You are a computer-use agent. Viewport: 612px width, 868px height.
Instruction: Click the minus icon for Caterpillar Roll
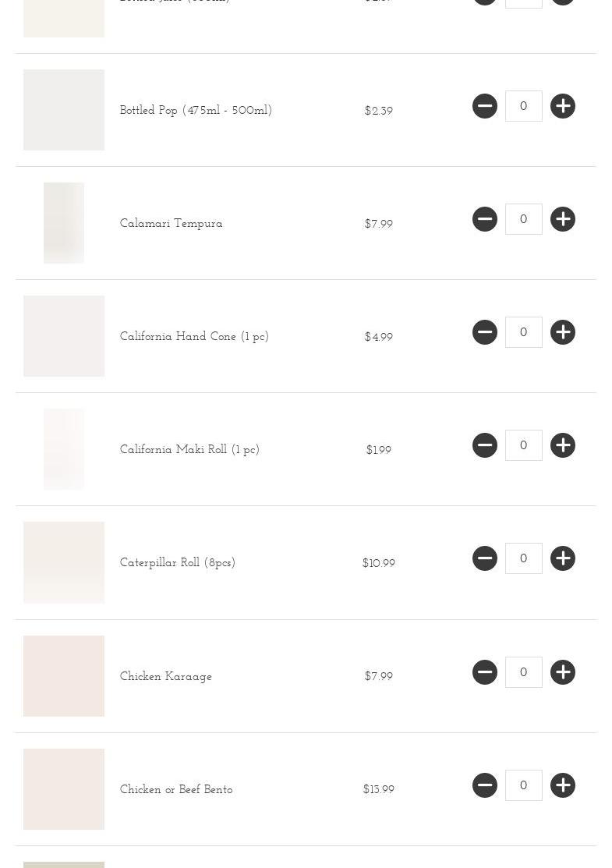click(485, 558)
